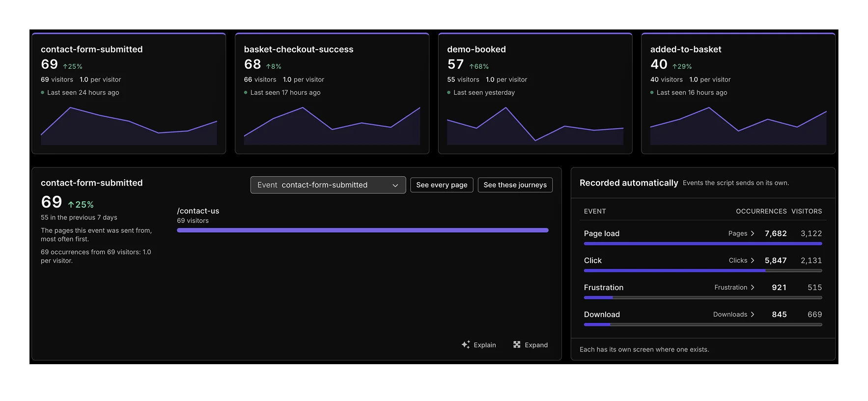The width and height of the screenshot is (868, 401).
Task: Open the Frustration link with chevron
Action: pos(734,288)
